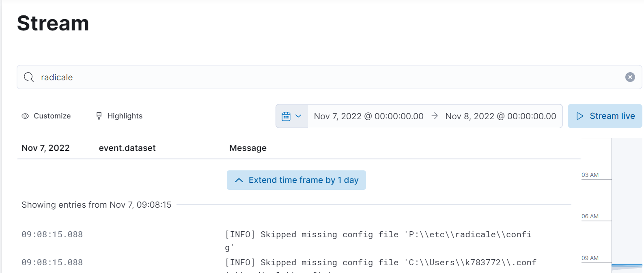Toggle log Highlights on
Viewport: 644px width, 273px height.
click(119, 116)
